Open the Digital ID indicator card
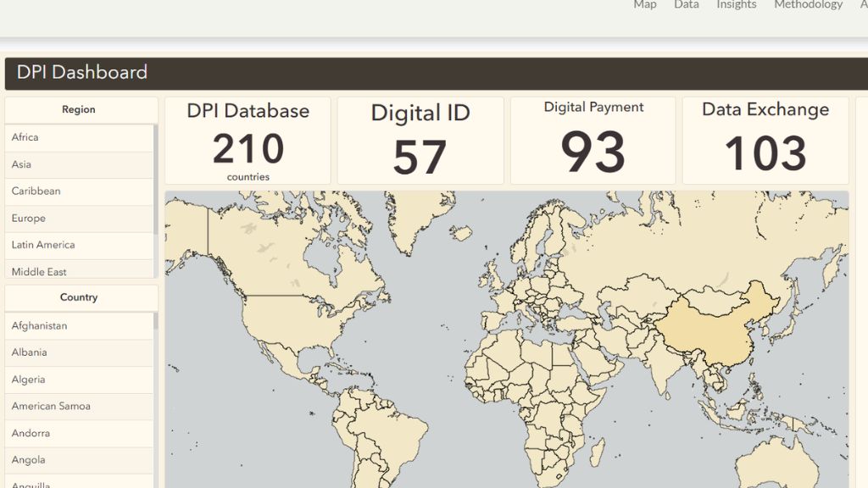868x488 pixels. (x=420, y=140)
